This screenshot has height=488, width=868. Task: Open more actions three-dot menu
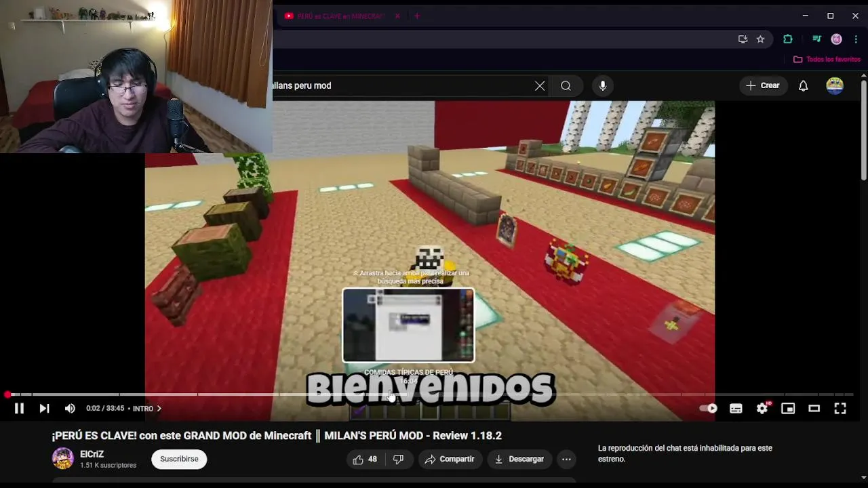pyautogui.click(x=566, y=459)
